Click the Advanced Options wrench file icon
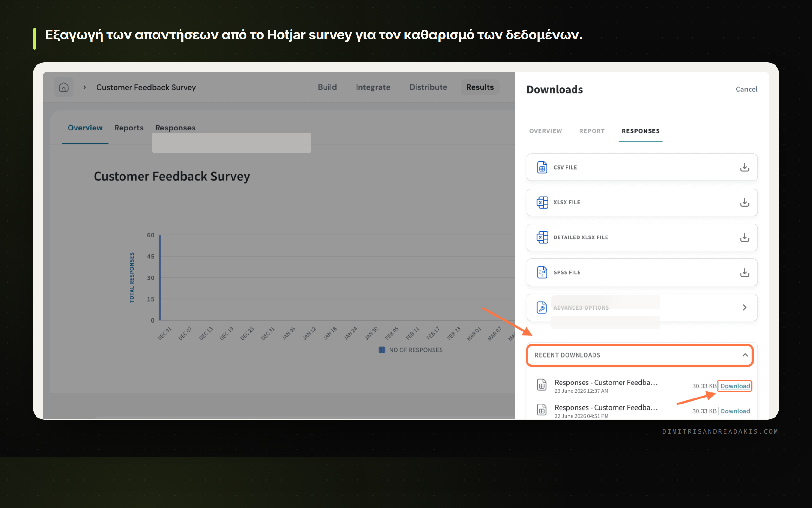The image size is (812, 508). [x=541, y=307]
